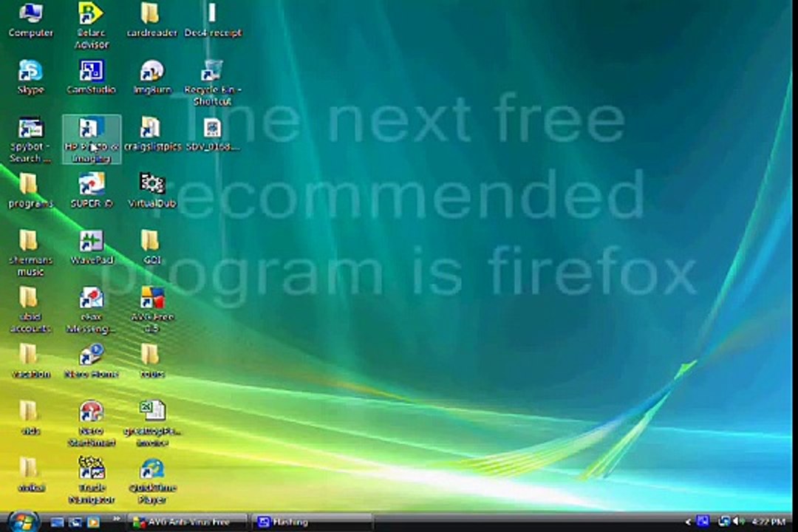This screenshot has height=532, width=798.
Task: Open the Nero StartSmart shortcut
Action: [x=92, y=424]
